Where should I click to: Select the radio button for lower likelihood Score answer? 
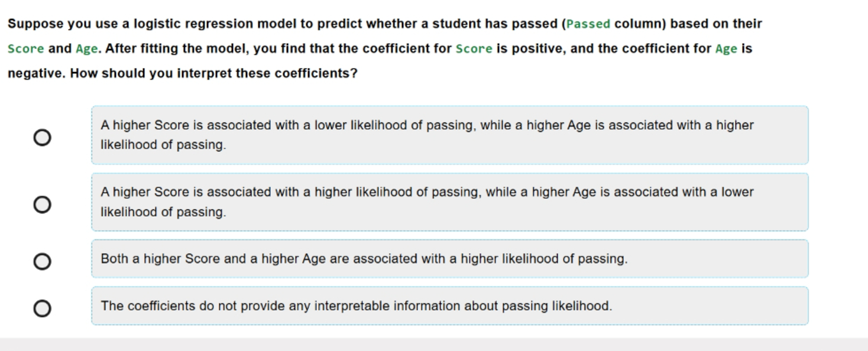[x=42, y=138]
